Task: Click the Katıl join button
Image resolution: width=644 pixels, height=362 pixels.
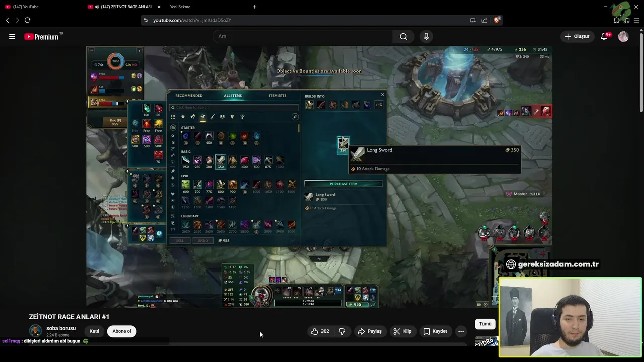Action: [94, 331]
